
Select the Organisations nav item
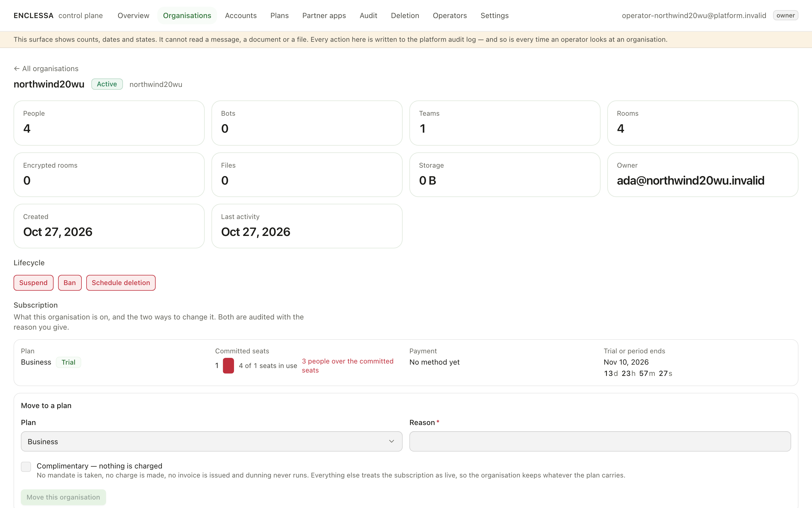tap(187, 16)
